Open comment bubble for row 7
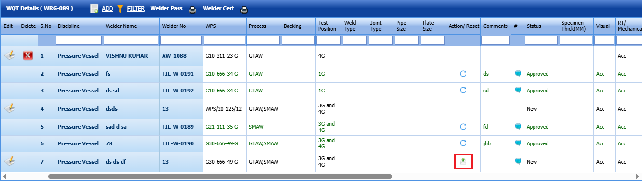This screenshot has height=182, width=644. [518, 161]
